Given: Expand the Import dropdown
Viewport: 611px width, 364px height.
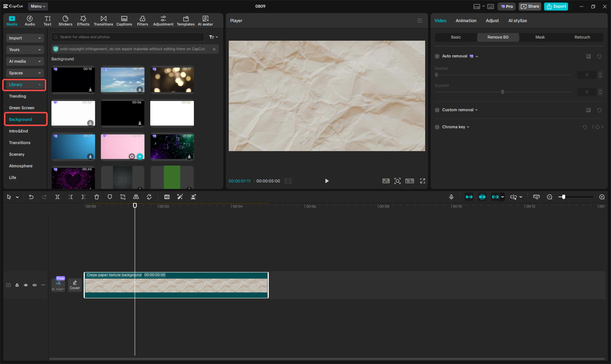Looking at the screenshot, I should pos(25,38).
